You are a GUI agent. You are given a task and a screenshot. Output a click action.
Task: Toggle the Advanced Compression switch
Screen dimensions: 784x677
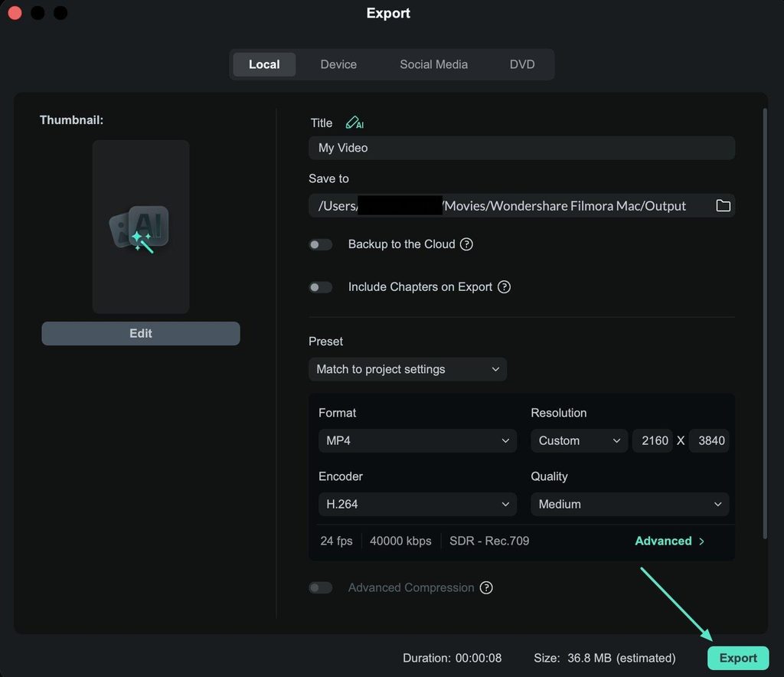pyautogui.click(x=321, y=587)
